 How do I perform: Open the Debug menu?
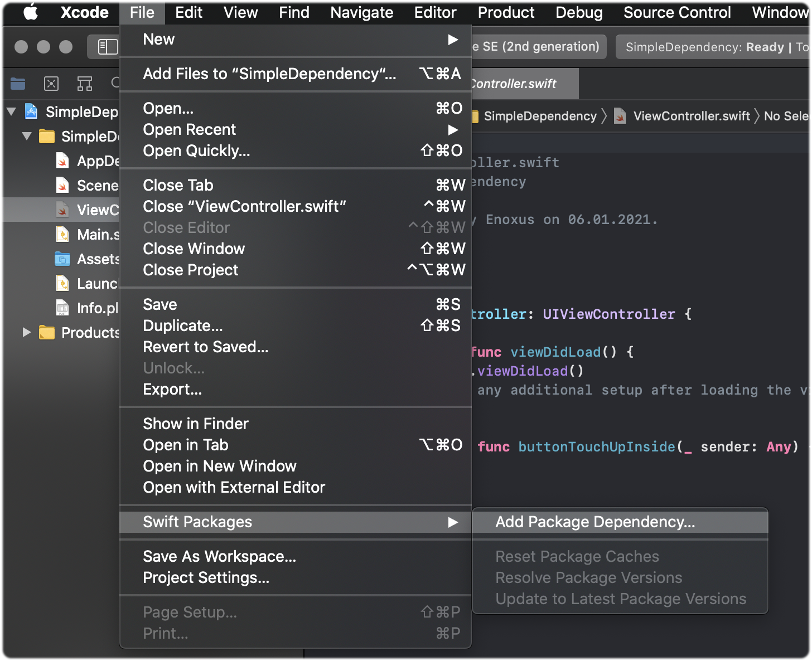click(x=579, y=12)
